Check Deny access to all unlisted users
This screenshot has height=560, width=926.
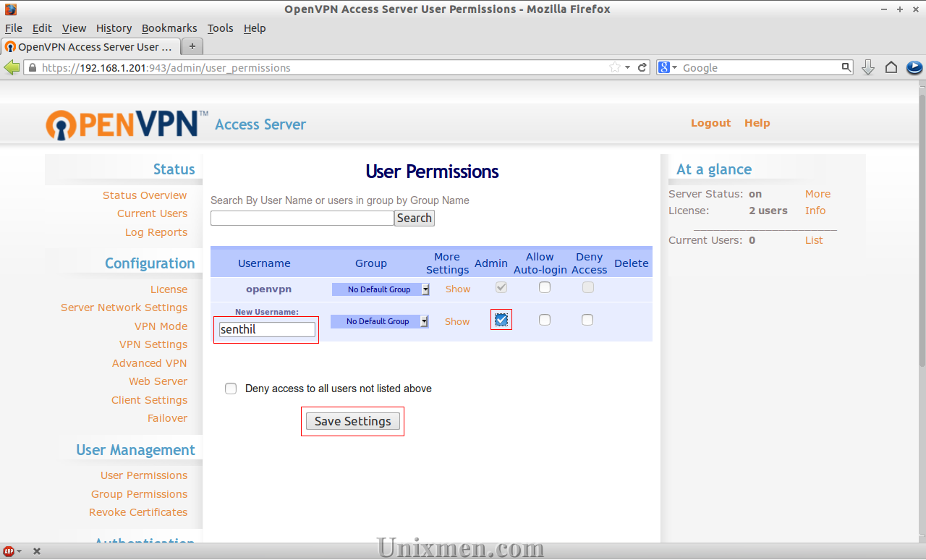pos(231,389)
